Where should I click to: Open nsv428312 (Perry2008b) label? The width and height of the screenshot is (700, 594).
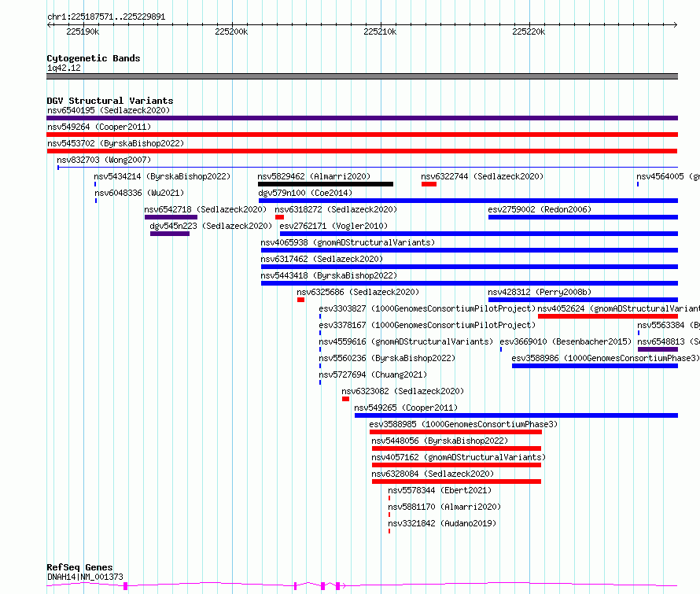(540, 292)
